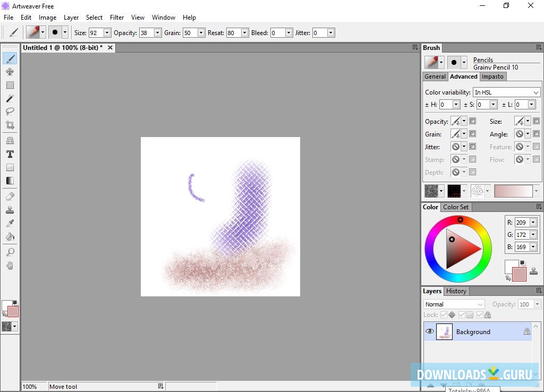Open the Eyedropper color picker tool
Screen dimensions: 544x392
click(11, 223)
